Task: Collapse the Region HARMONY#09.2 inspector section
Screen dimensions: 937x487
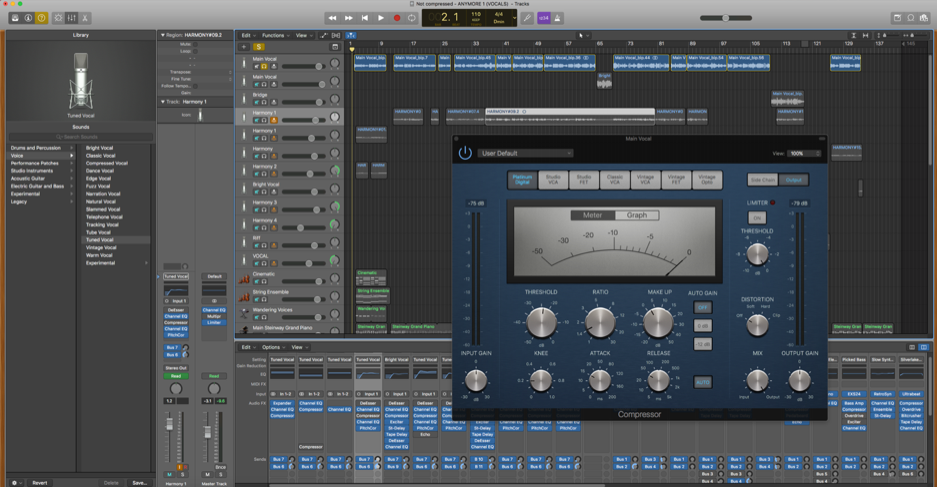Action: [163, 35]
